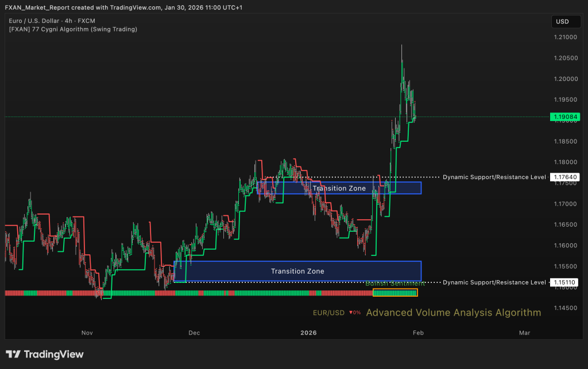Click the Bullish Sentiment text label
Screen dimensions: 588x369
[x=395, y=283]
